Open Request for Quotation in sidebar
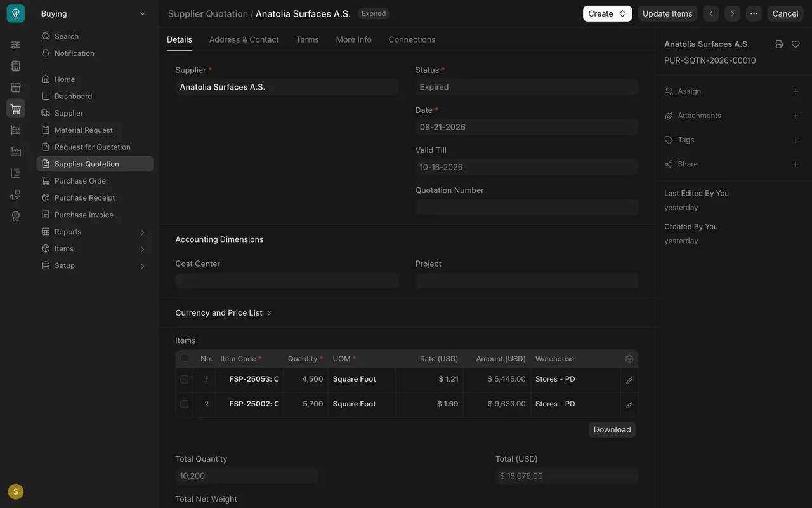The width and height of the screenshot is (812, 508). [95, 147]
